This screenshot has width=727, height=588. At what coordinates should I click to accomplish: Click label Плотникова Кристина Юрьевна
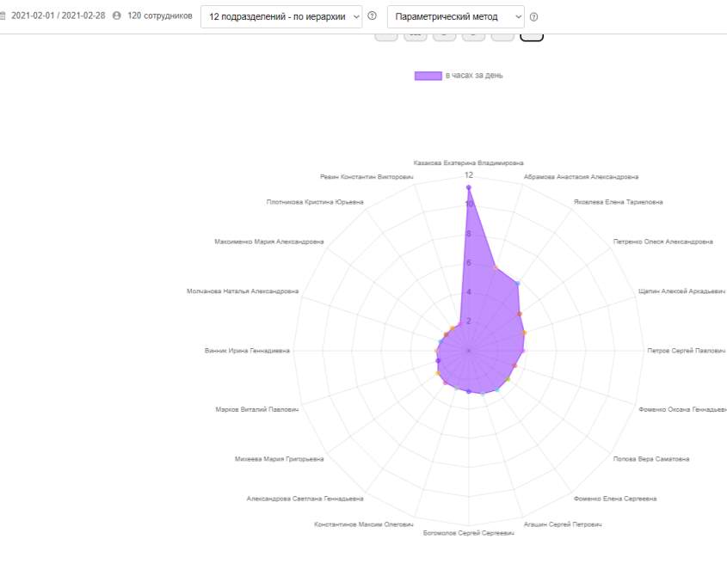tap(315, 202)
